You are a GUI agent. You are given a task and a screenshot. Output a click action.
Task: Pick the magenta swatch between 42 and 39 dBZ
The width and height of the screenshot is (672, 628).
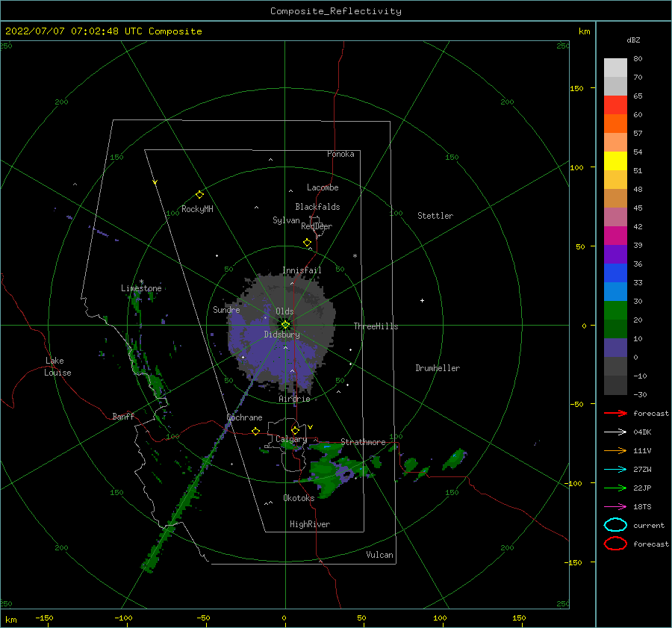point(615,236)
